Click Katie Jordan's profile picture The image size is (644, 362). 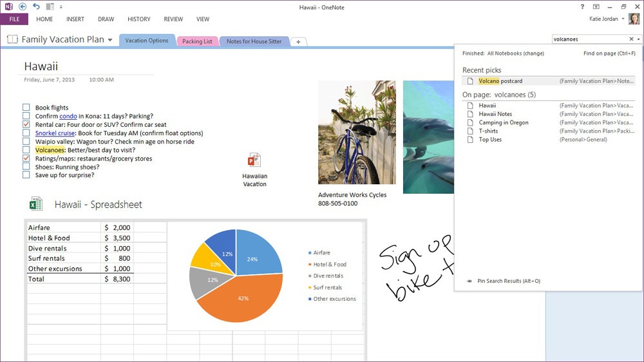pyautogui.click(x=634, y=19)
